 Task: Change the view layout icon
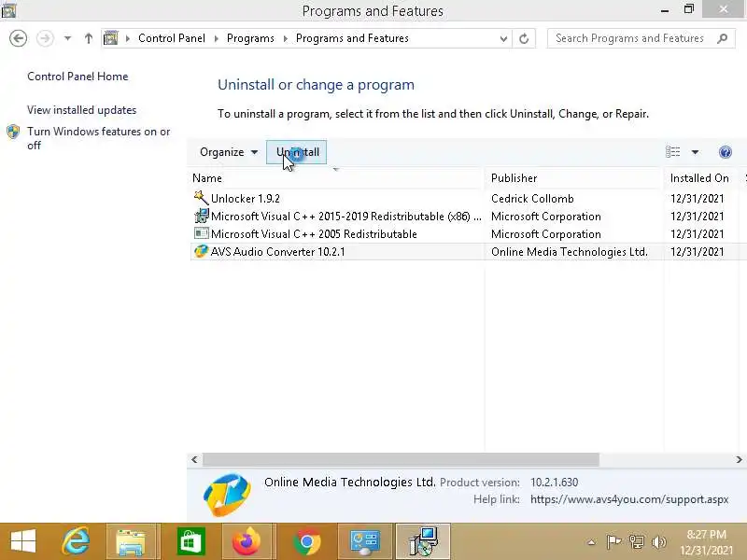click(672, 152)
